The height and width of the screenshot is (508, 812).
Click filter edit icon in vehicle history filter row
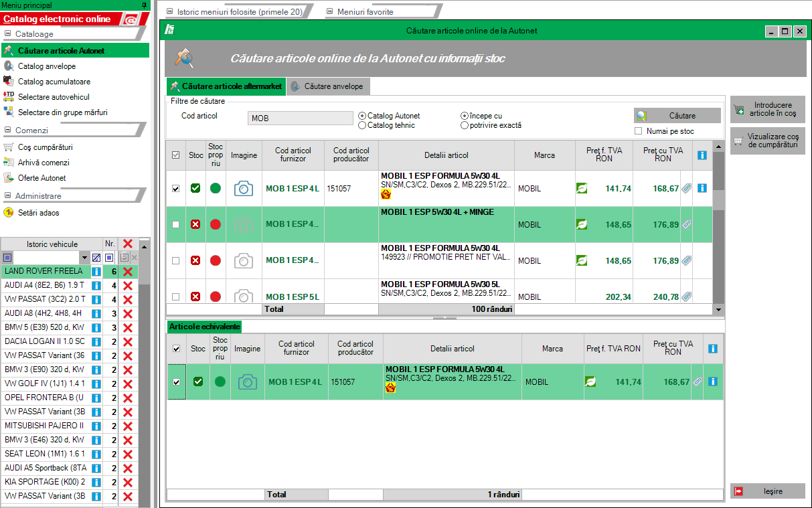point(96,257)
